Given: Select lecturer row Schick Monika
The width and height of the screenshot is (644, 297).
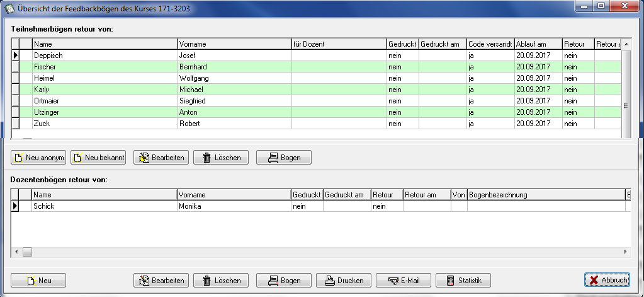Looking at the screenshot, I should (320, 206).
